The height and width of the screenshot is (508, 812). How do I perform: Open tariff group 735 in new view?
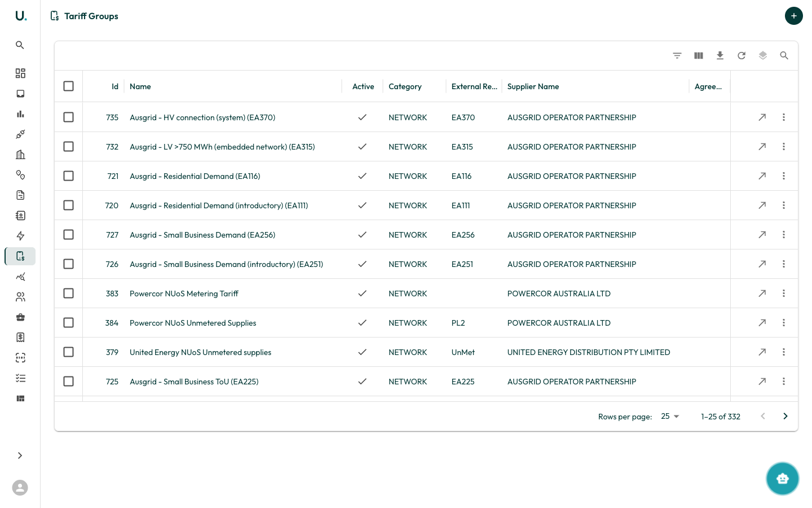(762, 117)
